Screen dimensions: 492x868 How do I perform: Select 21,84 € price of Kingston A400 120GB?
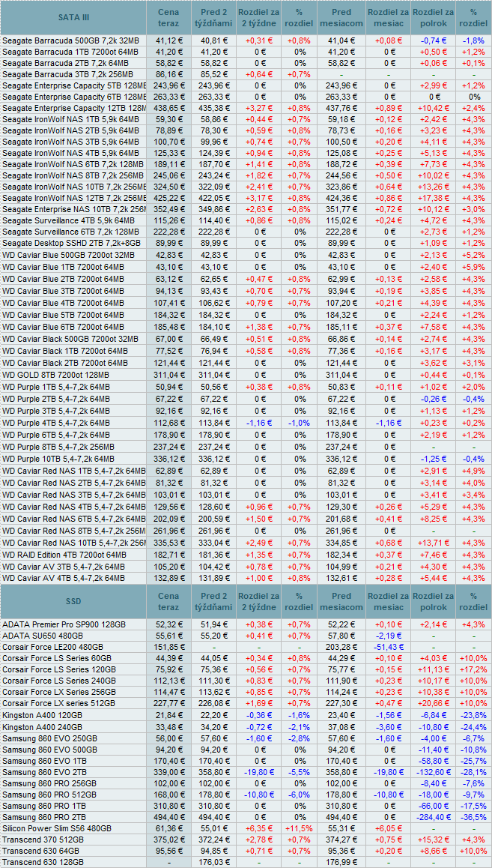[x=168, y=715]
